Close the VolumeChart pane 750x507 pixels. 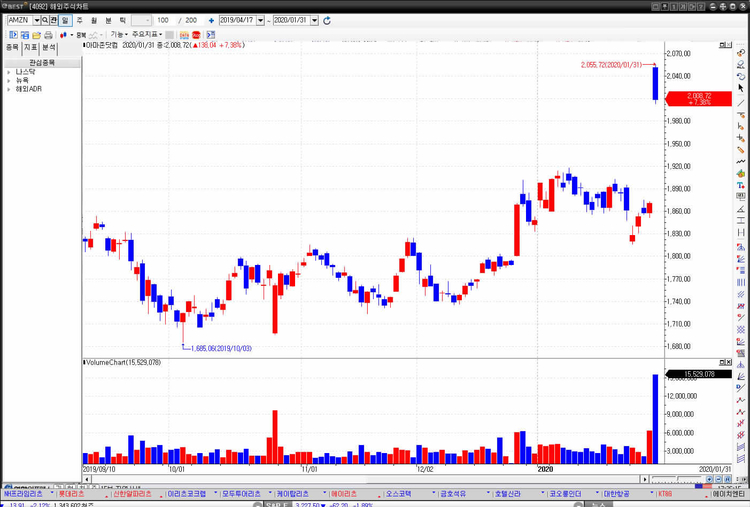pyautogui.click(x=728, y=363)
